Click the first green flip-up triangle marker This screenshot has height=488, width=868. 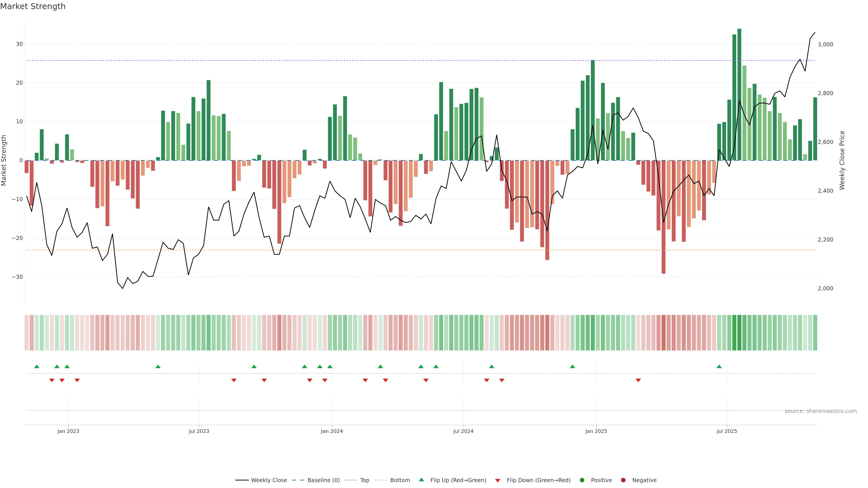(37, 366)
